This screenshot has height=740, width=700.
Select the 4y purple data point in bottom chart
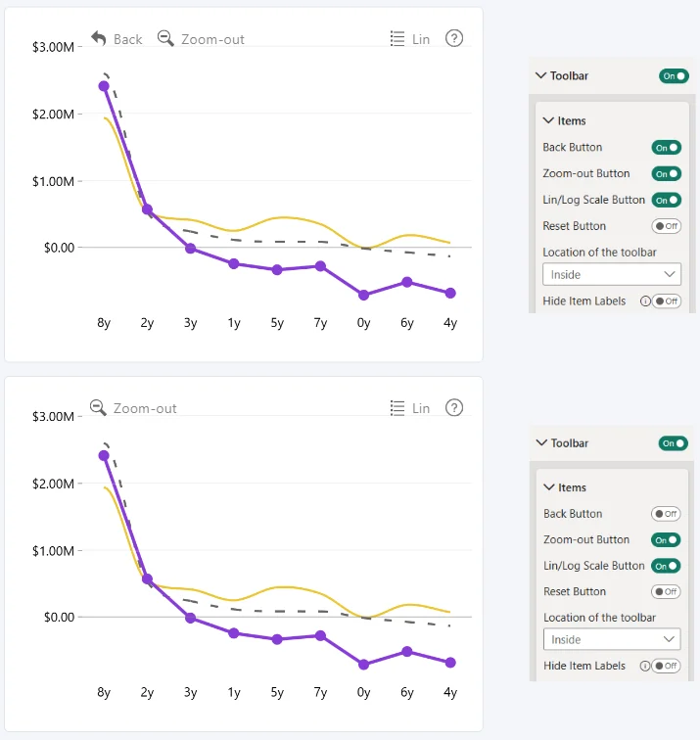coord(450,663)
